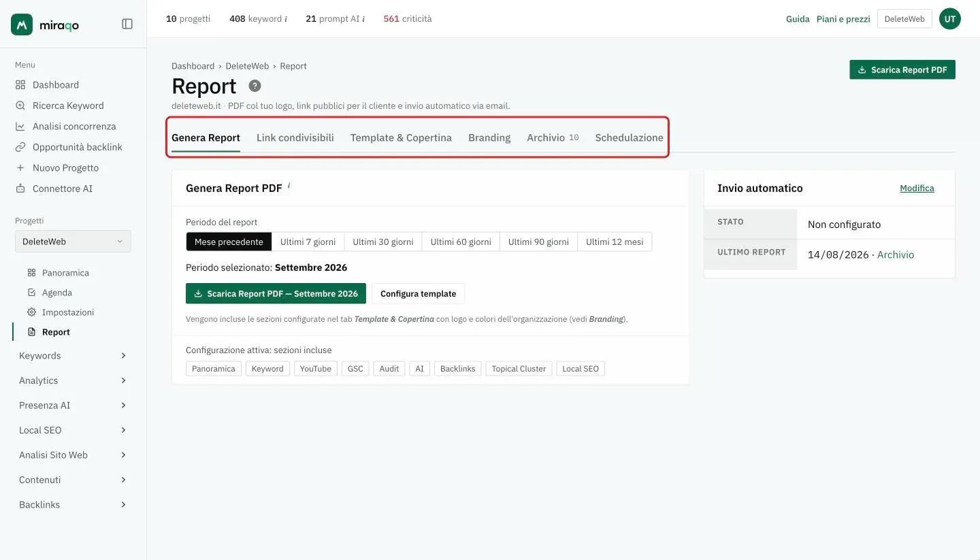
Task: Expand the Keywords sidebar section
Action: coord(73,356)
